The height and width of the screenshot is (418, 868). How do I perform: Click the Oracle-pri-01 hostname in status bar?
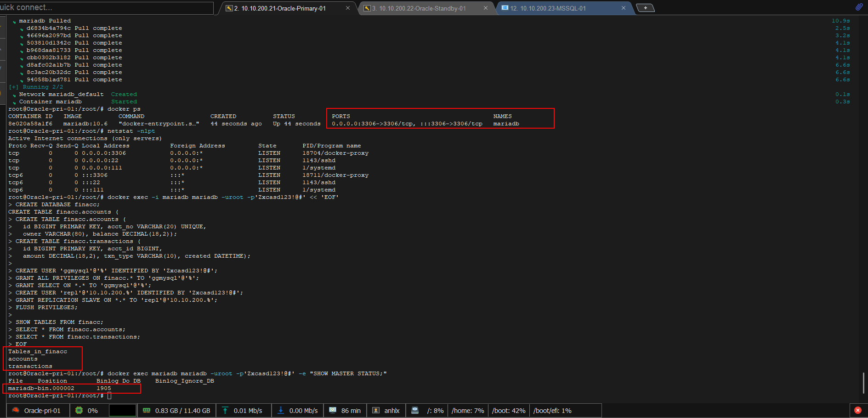tap(42, 411)
